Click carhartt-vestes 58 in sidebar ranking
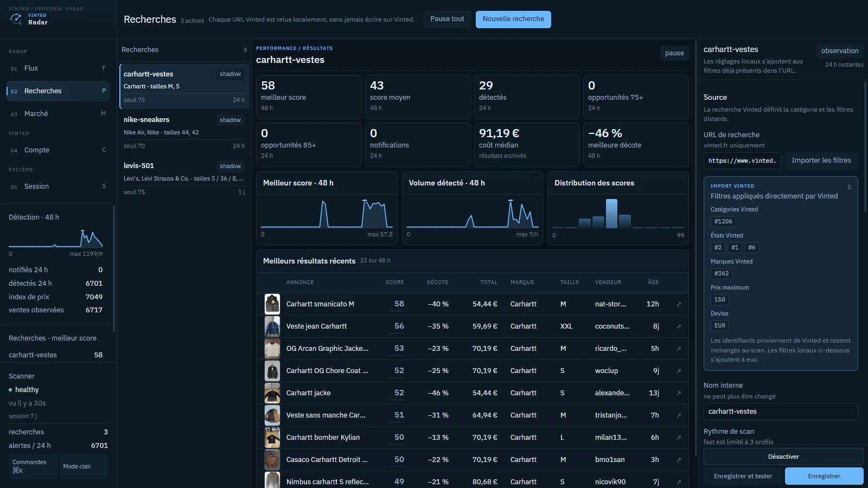 click(55, 355)
